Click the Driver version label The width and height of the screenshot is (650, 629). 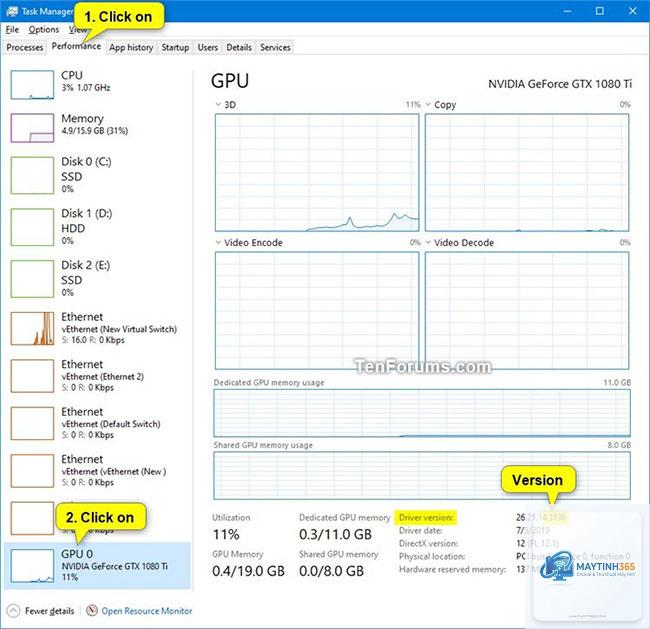coord(426,517)
